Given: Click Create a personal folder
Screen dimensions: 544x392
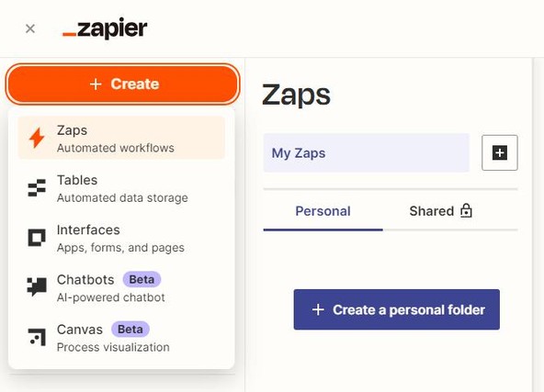Looking at the screenshot, I should point(397,309).
